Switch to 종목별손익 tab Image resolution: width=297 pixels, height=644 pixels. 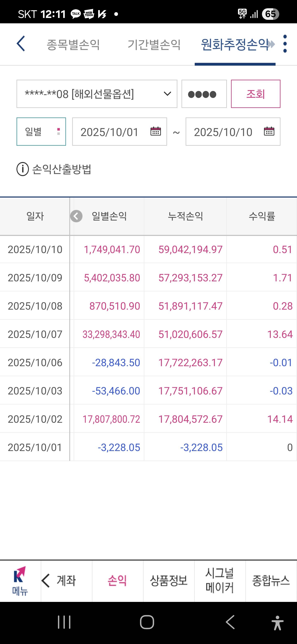pos(73,45)
